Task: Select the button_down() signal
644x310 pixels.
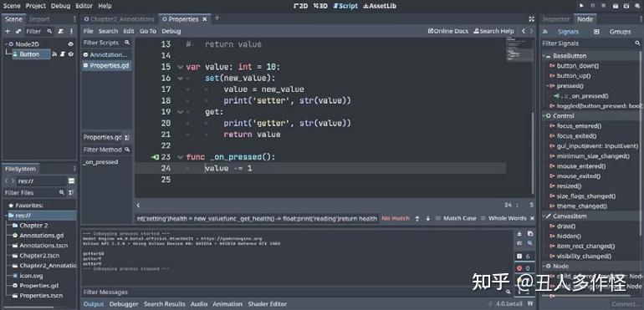Action: (577, 66)
